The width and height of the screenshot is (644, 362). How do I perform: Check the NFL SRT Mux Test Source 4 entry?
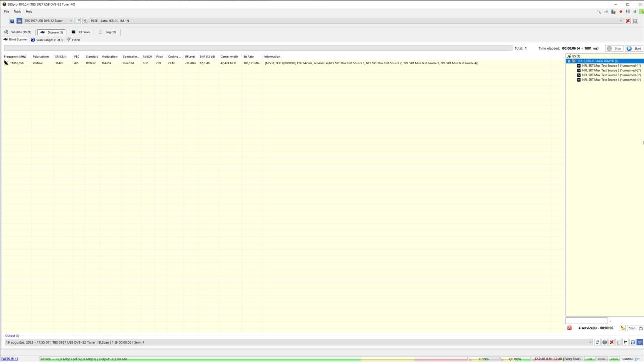pyautogui.click(x=579, y=80)
